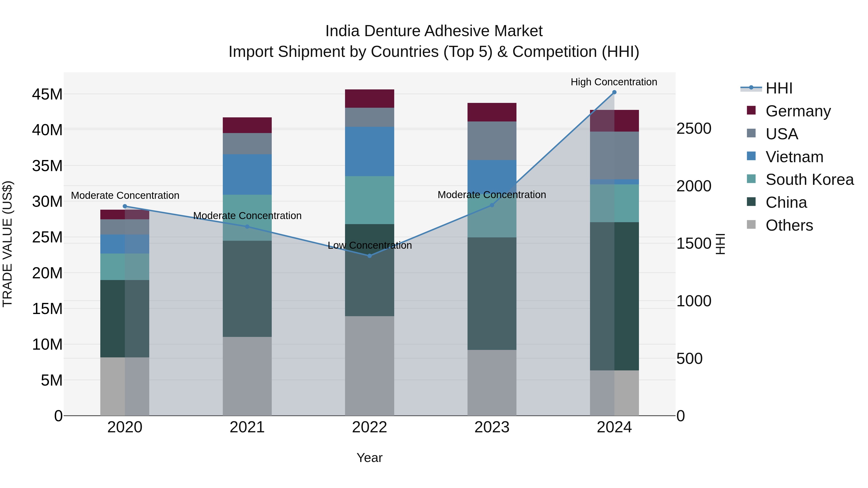
Task: Click the 'High Concentration' annotation
Action: point(614,82)
